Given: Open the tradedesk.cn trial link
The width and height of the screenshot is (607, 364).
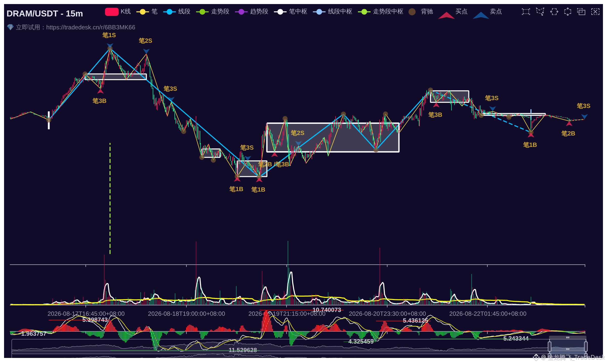Looking at the screenshot, I should (x=91, y=27).
